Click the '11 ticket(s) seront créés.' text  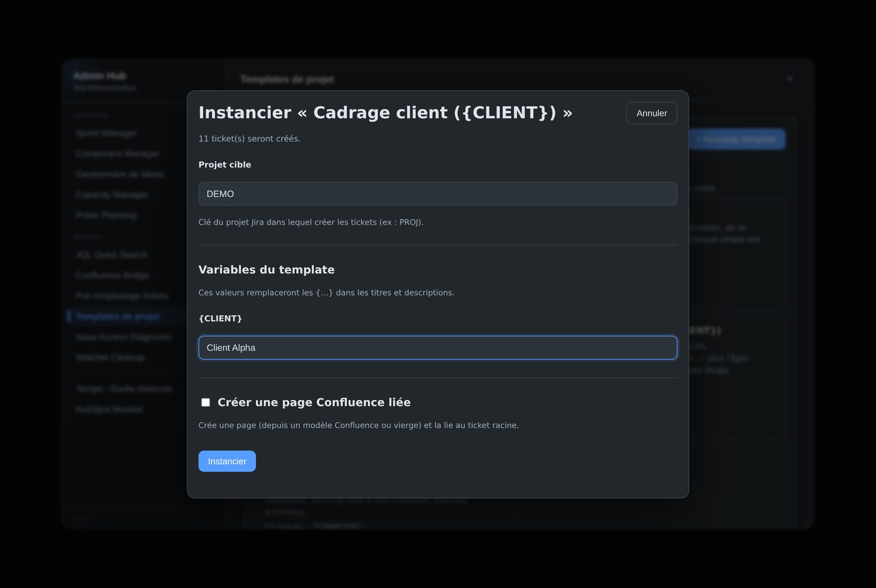[x=249, y=139]
